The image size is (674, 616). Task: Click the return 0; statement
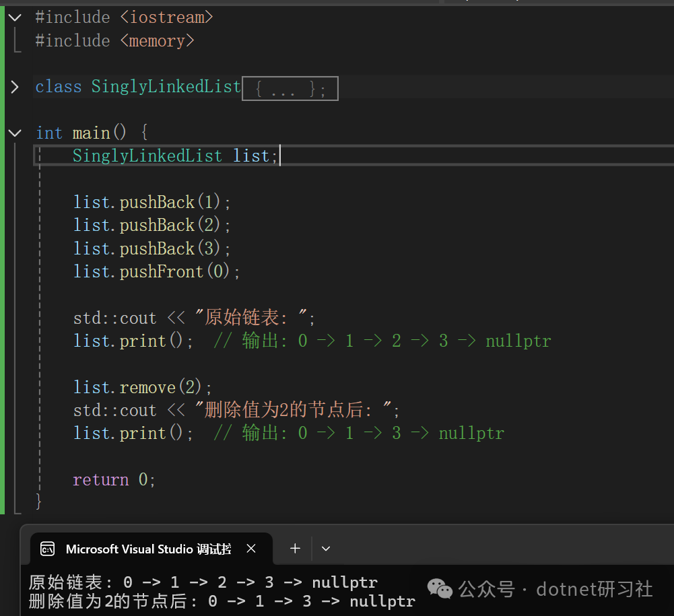point(114,480)
